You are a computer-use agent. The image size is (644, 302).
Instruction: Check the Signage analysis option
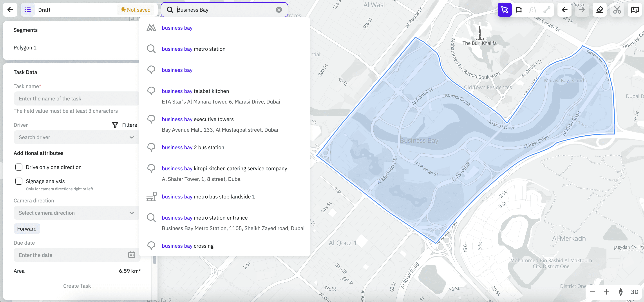tap(19, 181)
